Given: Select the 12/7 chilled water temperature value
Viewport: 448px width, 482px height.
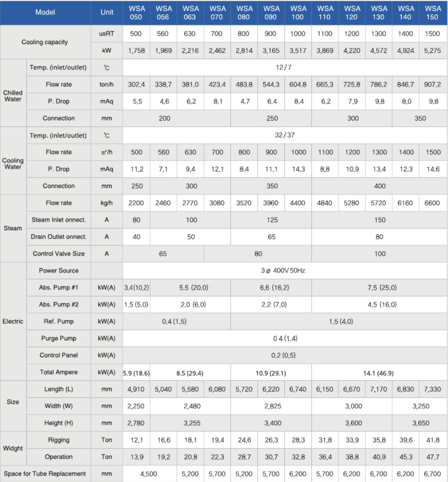Looking at the screenshot, I should pos(284,67).
